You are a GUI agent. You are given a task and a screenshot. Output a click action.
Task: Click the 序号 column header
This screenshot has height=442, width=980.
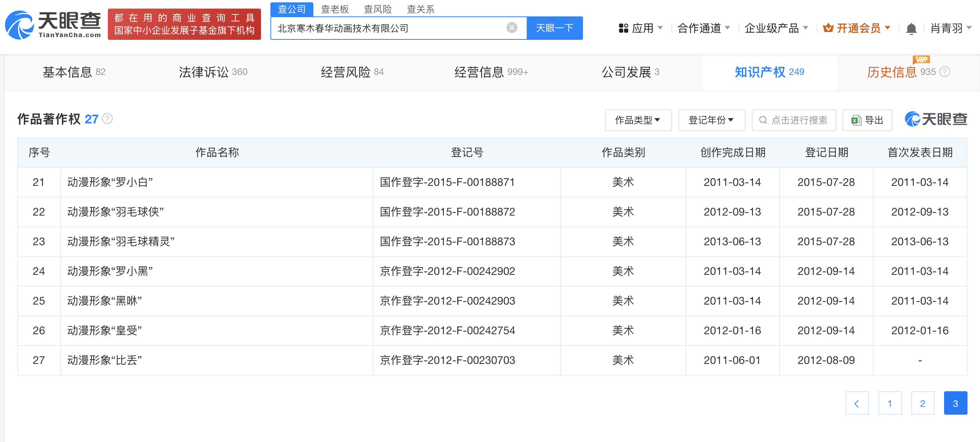[x=39, y=153]
